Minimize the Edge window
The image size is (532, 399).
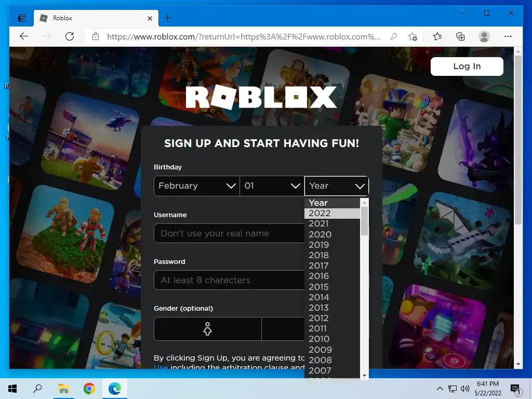coord(463,13)
